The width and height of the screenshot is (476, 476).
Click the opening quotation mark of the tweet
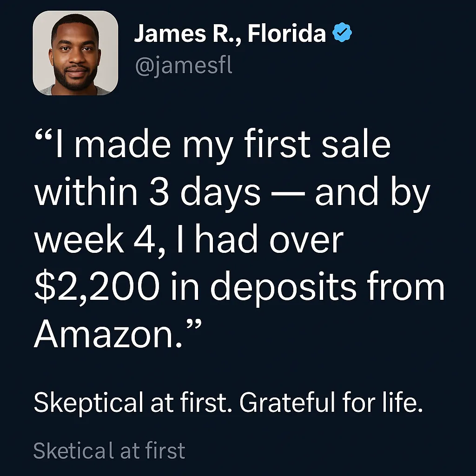pyautogui.click(x=45, y=134)
